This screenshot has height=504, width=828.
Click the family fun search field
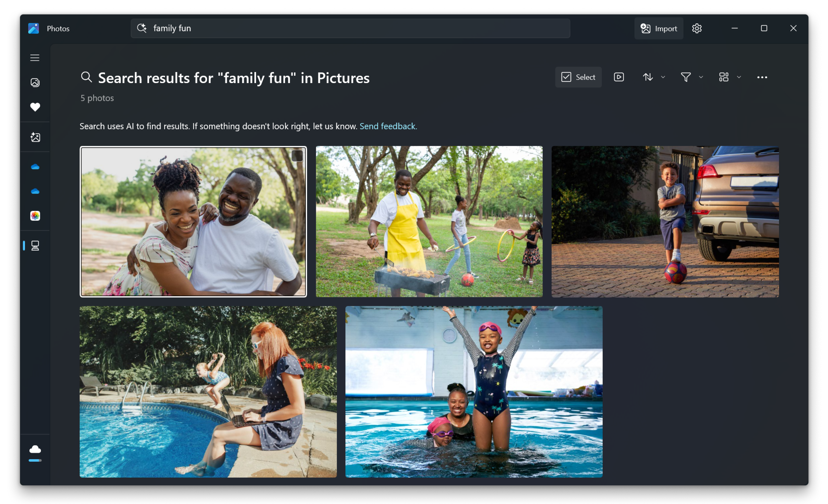[350, 28]
